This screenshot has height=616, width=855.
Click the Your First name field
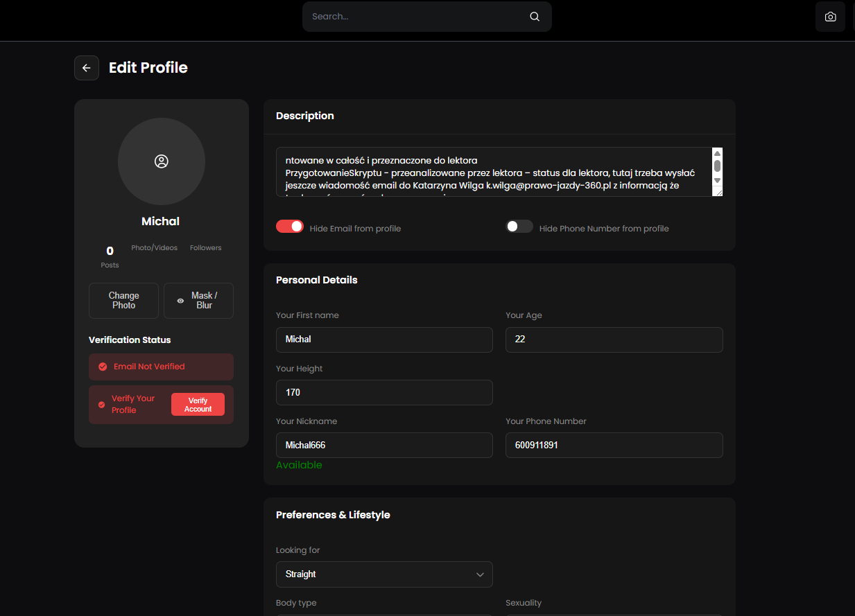[384, 340]
